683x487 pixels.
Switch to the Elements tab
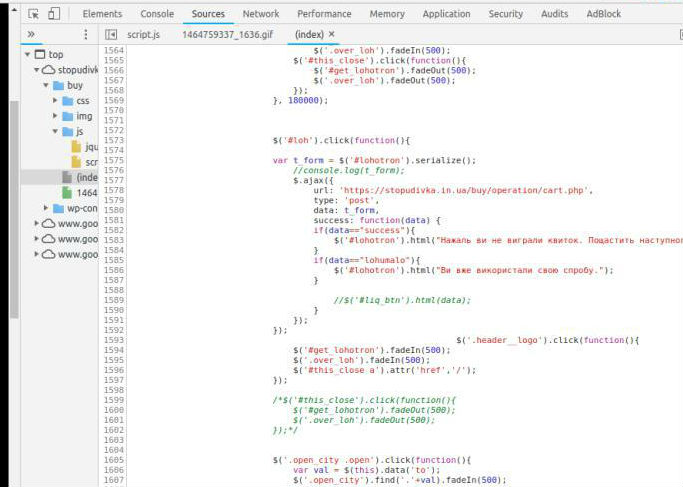click(x=102, y=14)
